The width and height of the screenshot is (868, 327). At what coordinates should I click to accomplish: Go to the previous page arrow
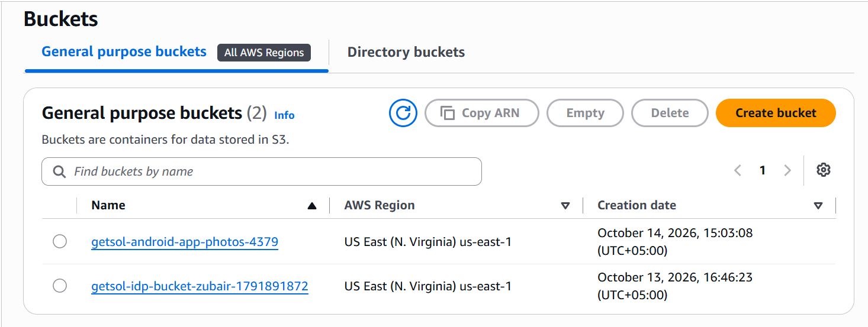point(738,170)
